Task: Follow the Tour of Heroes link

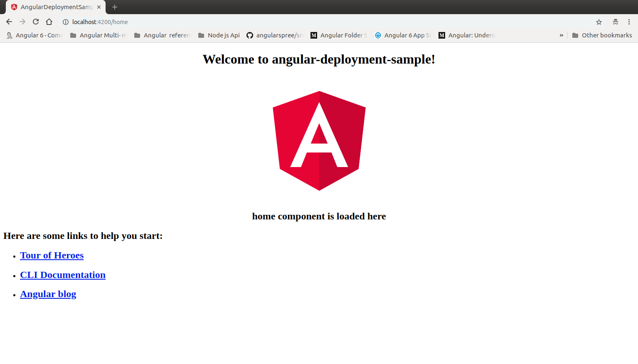Action: click(x=52, y=256)
